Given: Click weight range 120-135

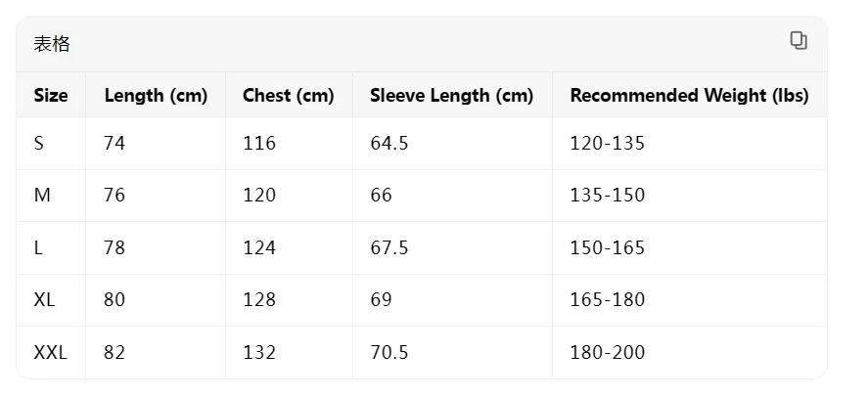Looking at the screenshot, I should pos(607,144).
